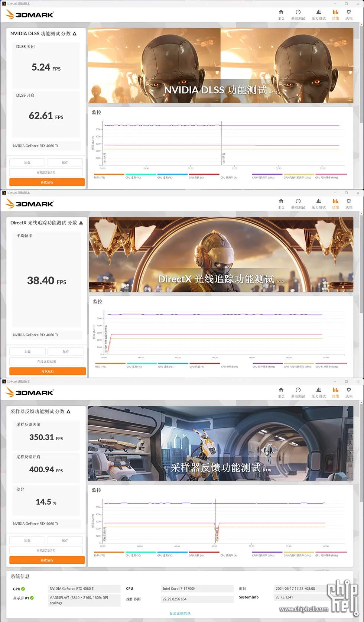
Task: Go to 压力测试 in sampler feedback (采样器反馈) window
Action: (x=318, y=392)
